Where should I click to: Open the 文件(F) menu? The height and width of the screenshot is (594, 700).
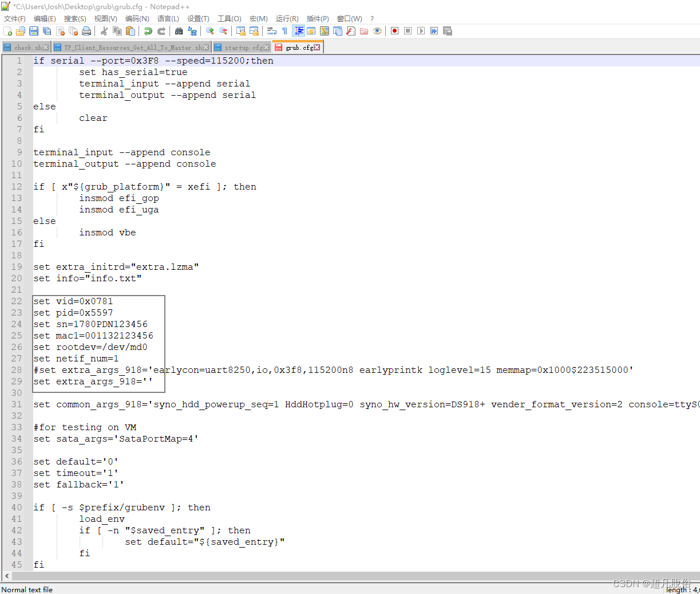coord(15,19)
